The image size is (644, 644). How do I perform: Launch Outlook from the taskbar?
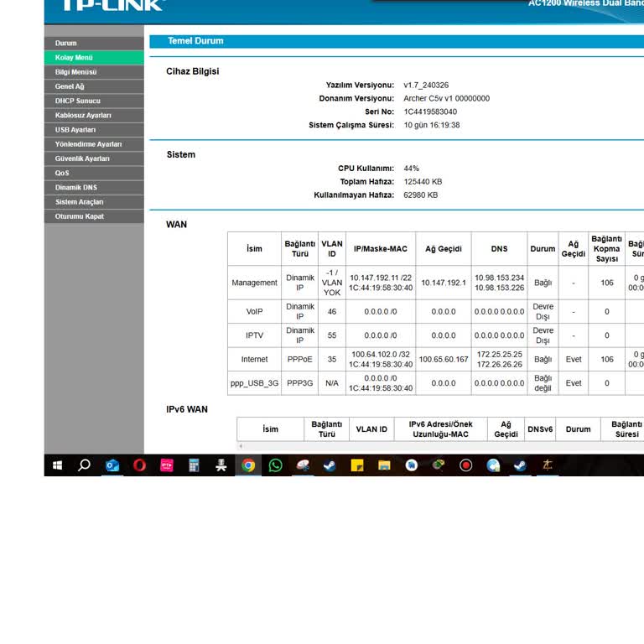coord(112,465)
